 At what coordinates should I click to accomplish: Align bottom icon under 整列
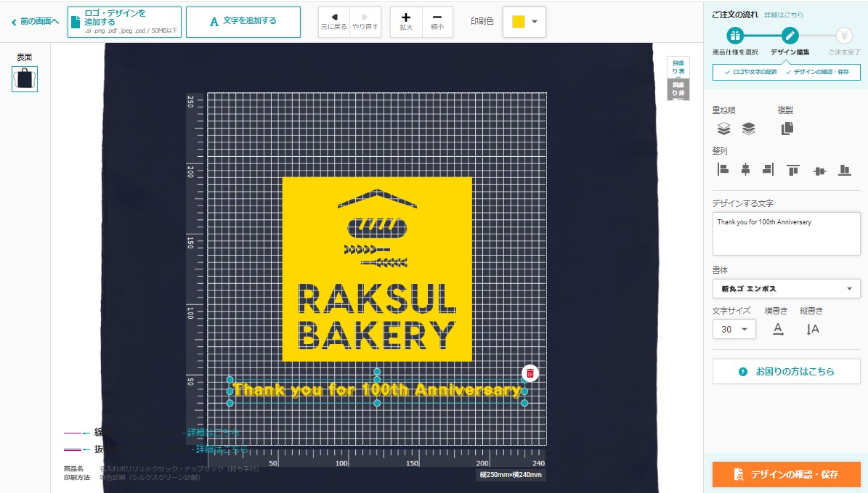click(845, 170)
